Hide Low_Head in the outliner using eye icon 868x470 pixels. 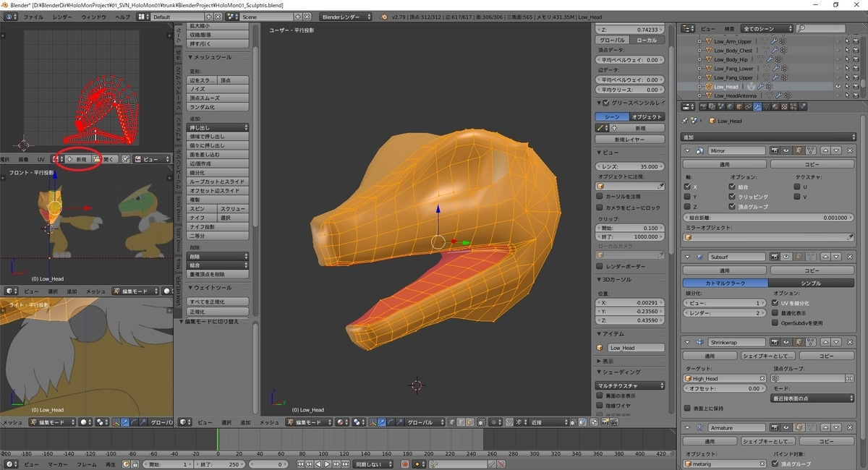tap(838, 87)
